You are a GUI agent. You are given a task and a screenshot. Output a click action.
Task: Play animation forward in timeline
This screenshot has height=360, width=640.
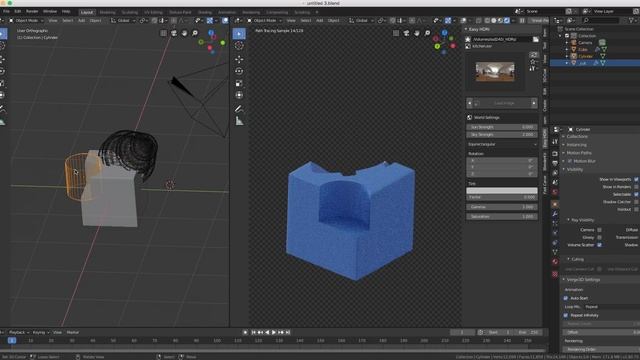(274, 332)
